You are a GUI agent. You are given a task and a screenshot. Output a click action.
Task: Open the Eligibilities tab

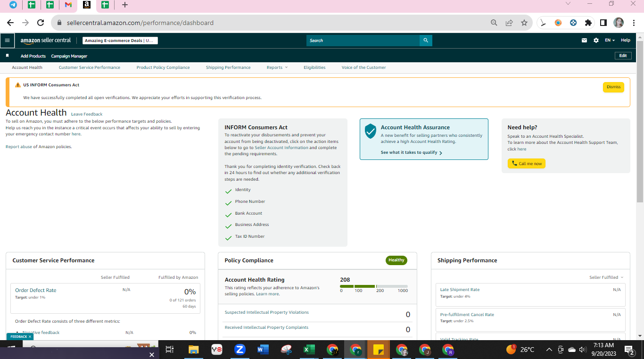tap(314, 67)
